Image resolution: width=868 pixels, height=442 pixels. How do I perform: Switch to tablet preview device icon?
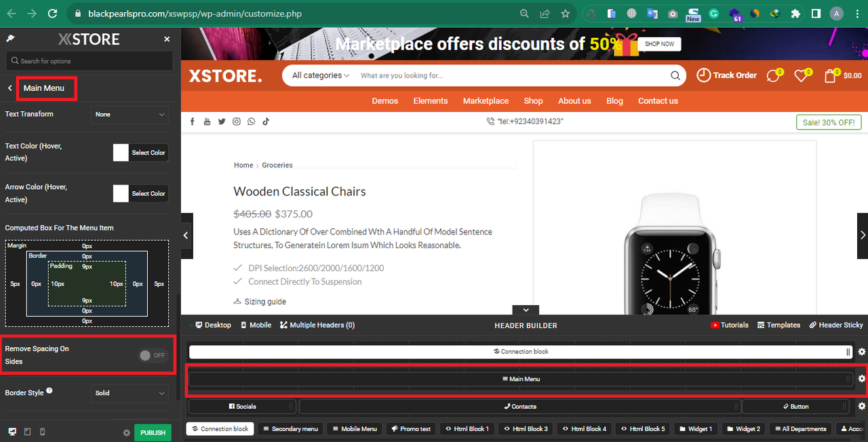28,432
